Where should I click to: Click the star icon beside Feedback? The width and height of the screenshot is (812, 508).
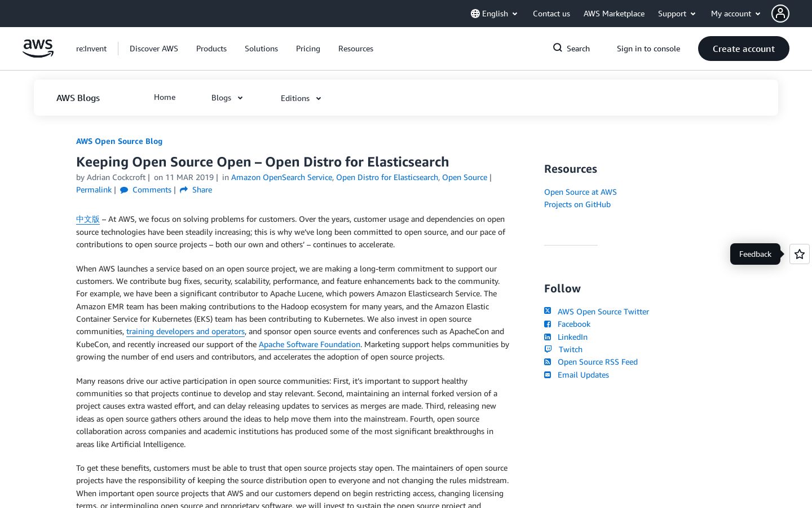coord(800,254)
